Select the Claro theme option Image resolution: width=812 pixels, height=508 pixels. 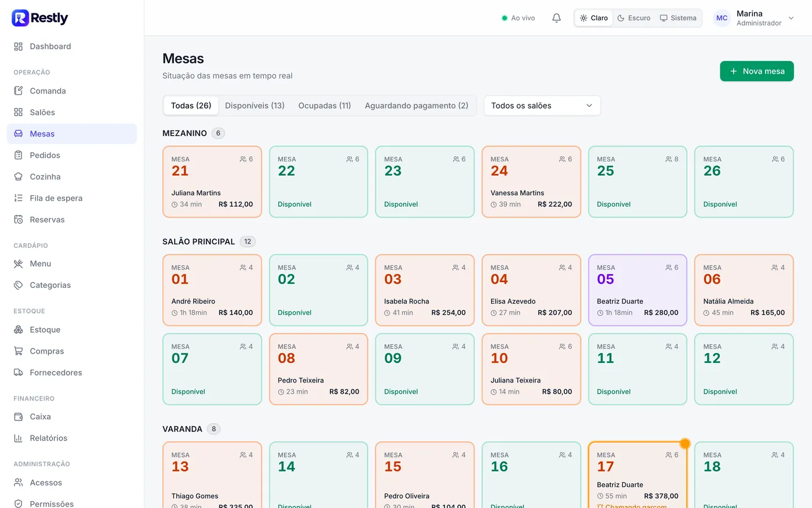click(x=594, y=18)
